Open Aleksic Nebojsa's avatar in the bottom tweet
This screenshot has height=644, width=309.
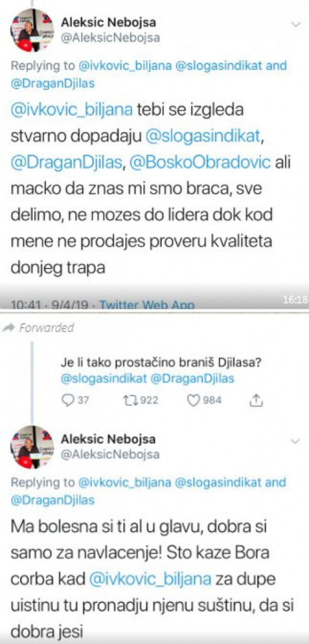[x=32, y=447]
